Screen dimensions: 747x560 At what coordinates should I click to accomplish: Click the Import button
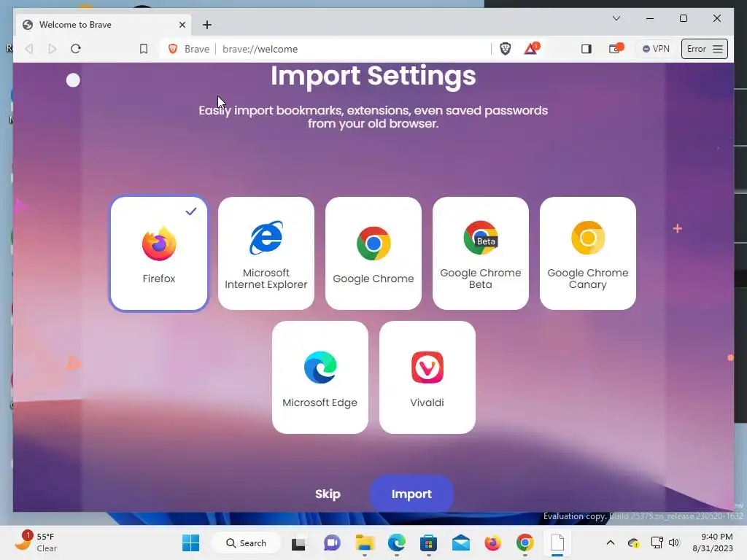pos(411,494)
